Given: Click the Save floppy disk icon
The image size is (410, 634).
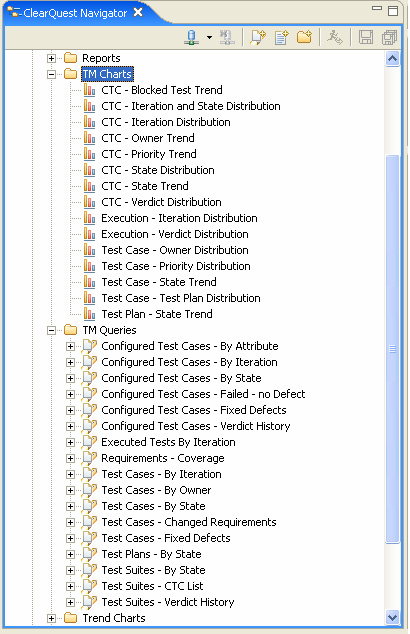Looking at the screenshot, I should pos(366,37).
